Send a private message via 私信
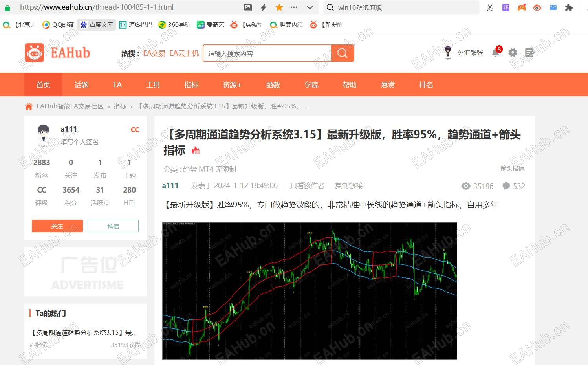Image resolution: width=588 pixels, height=365 pixels. [113, 226]
